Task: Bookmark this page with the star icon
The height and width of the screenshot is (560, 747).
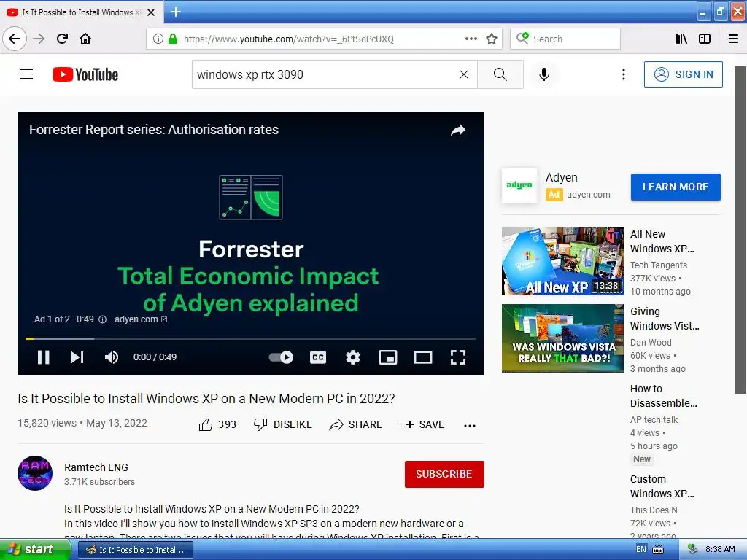Action: (x=492, y=39)
